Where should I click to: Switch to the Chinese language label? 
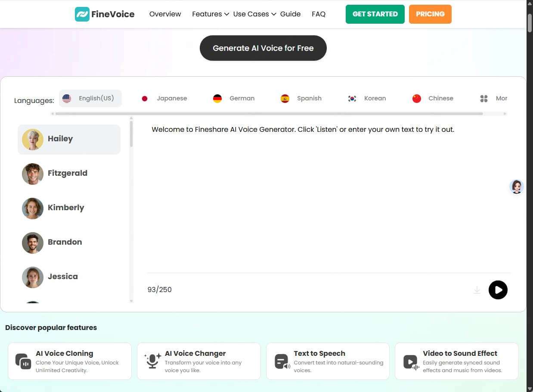point(441,98)
